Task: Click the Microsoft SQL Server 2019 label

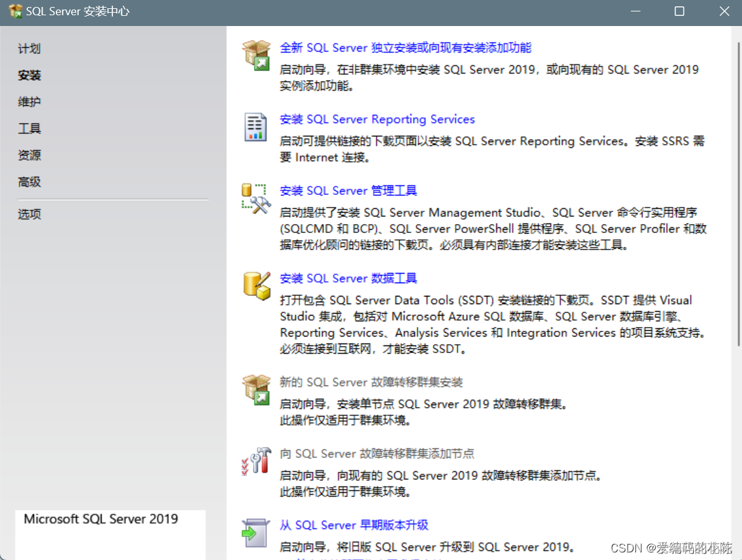Action: pos(101,519)
